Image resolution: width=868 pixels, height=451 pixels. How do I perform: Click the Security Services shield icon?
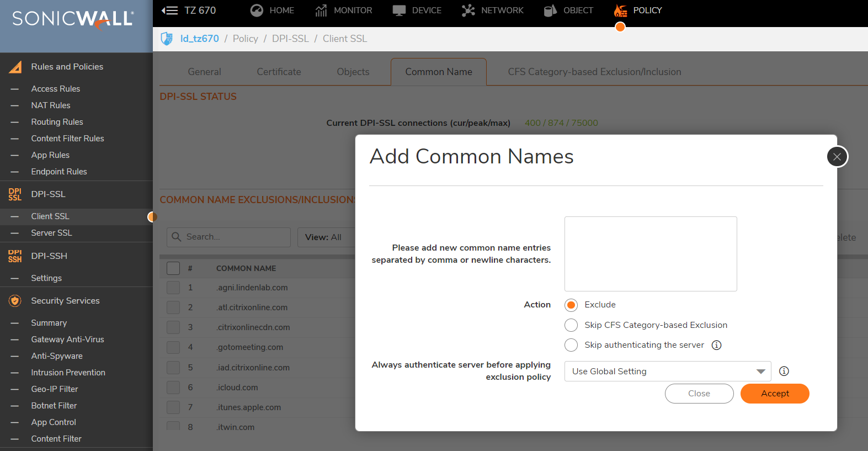15,301
